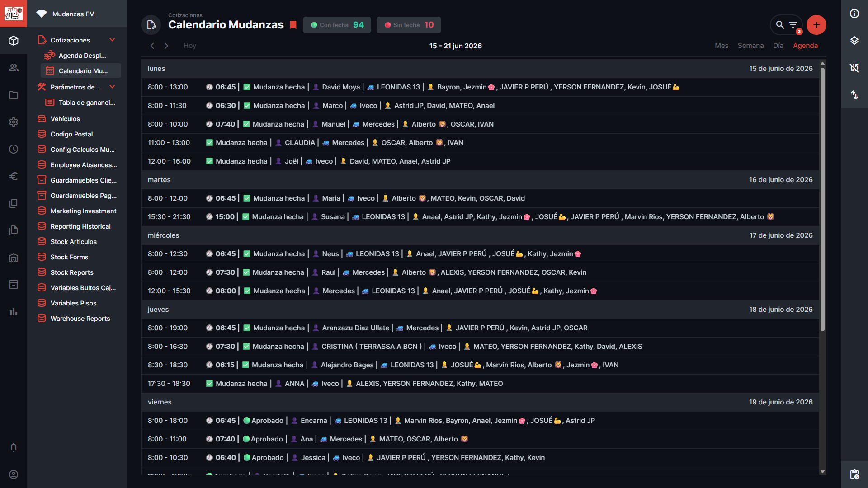Select the Agenda view tab
This screenshot has width=868, height=488.
point(805,46)
